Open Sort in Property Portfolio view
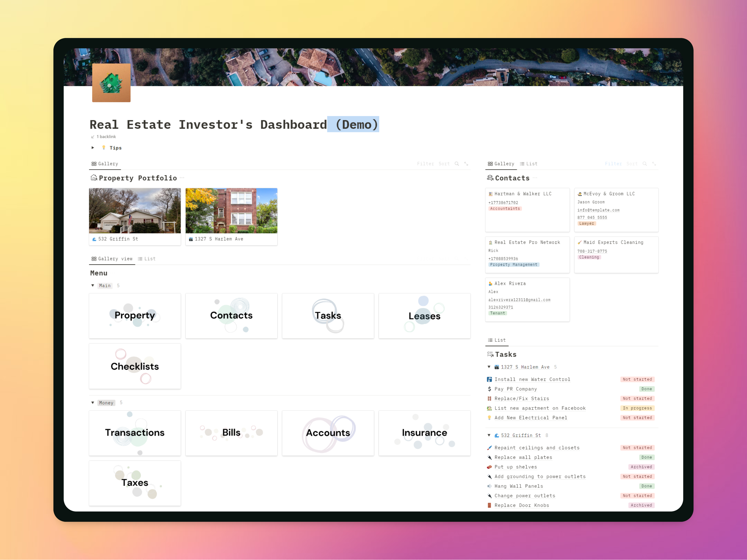 [x=444, y=164]
